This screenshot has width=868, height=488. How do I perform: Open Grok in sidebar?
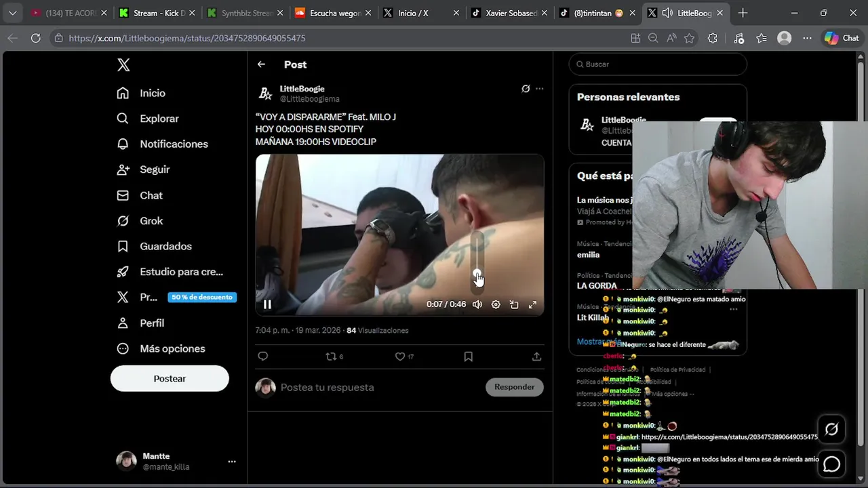click(x=140, y=221)
